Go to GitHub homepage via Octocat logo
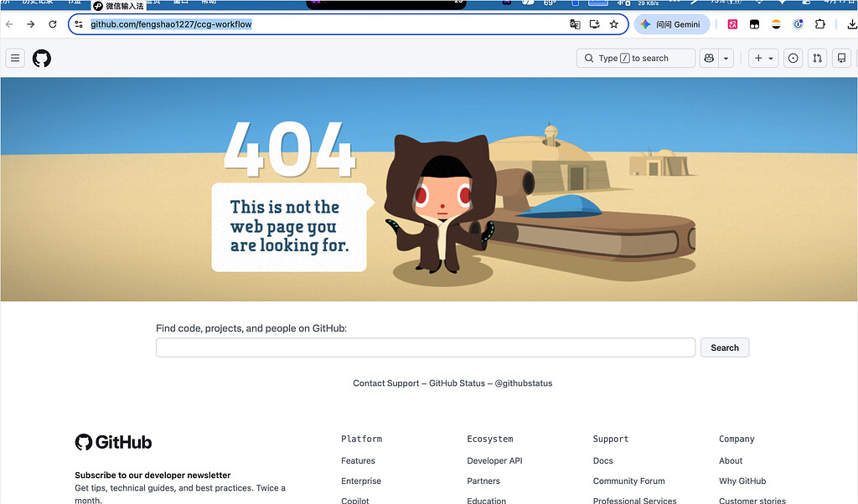 pyautogui.click(x=42, y=58)
